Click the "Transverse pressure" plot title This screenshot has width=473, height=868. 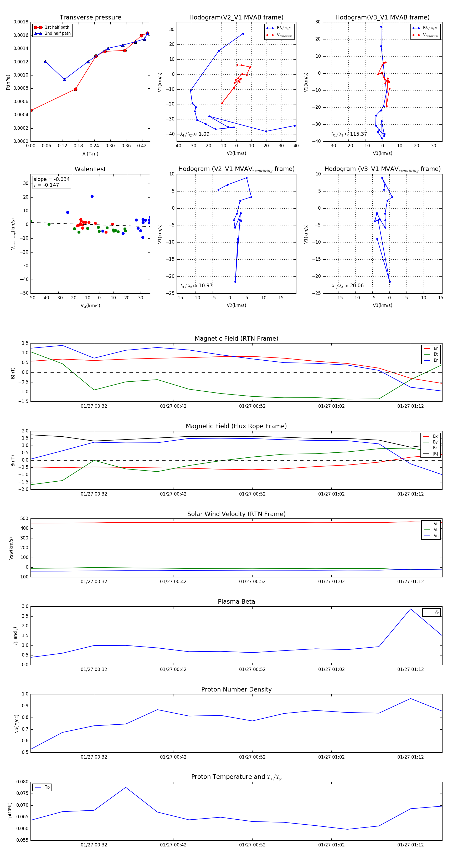pos(90,18)
